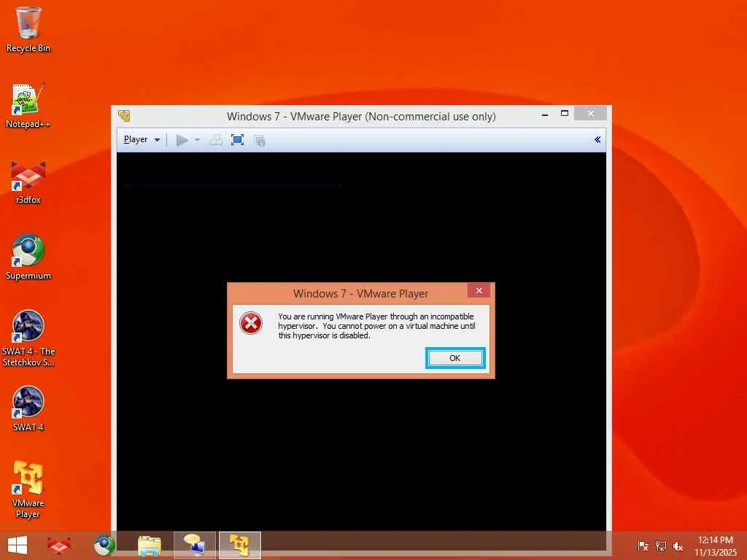Viewport: 747px width, 560px height.
Task: Click Send Ctrl+Alt+Del toolbar icon
Action: point(216,140)
